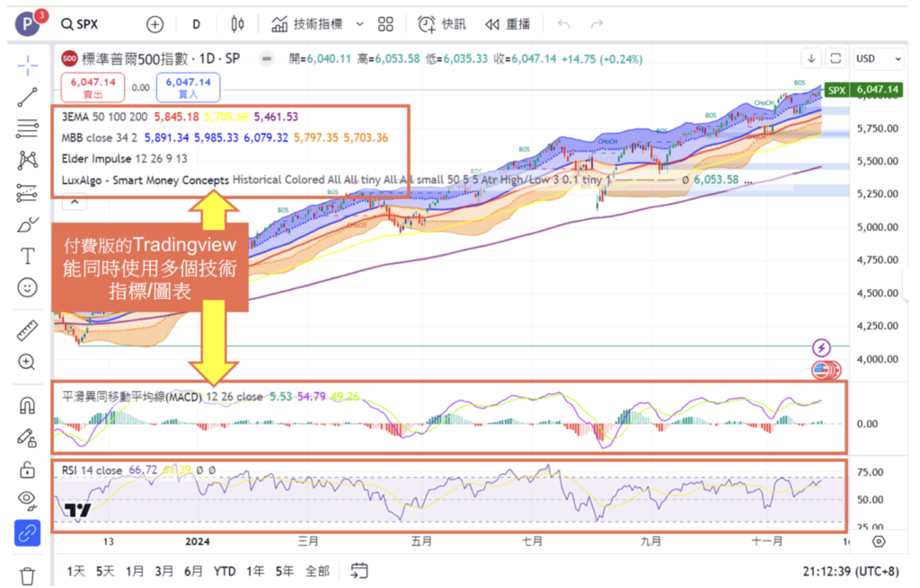Click the symbol title 標準普爾500指數
Image resolution: width=920 pixels, height=588 pixels.
pyautogui.click(x=135, y=58)
